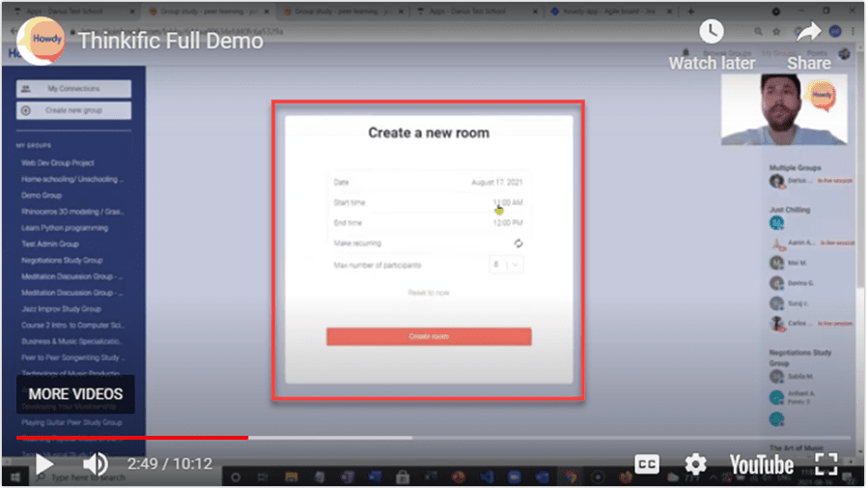
Task: Enter fullscreen mode in the player
Action: coord(826,464)
